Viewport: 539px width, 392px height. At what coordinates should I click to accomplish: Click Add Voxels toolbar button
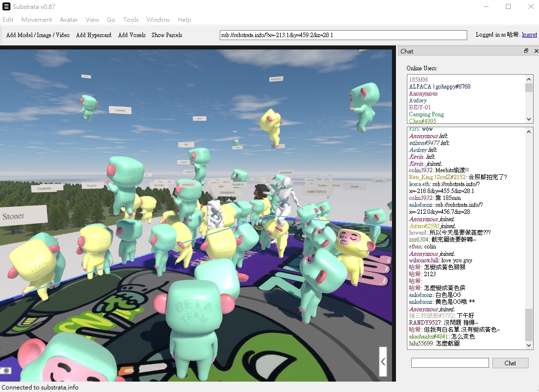click(132, 35)
